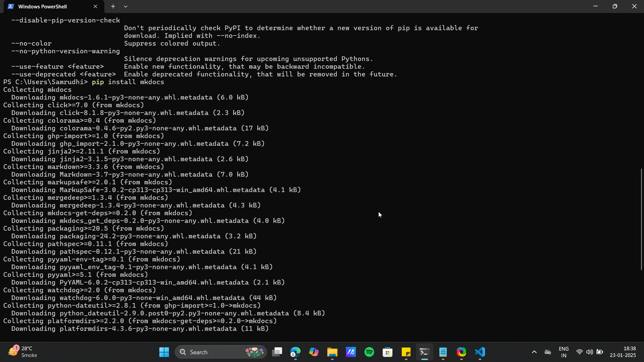Click 'Downloading pyyaml_env_tag-0.1' line
The image size is (644, 362).
142,267
